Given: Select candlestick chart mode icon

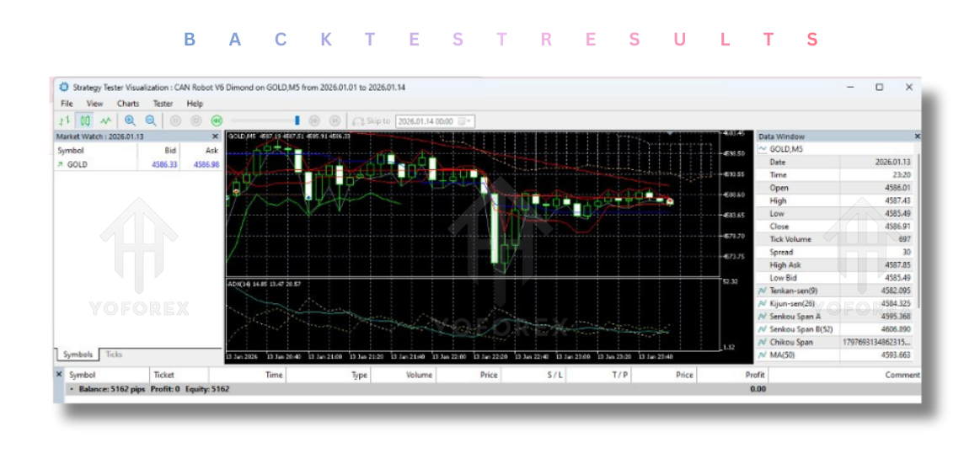Looking at the screenshot, I should (x=84, y=121).
